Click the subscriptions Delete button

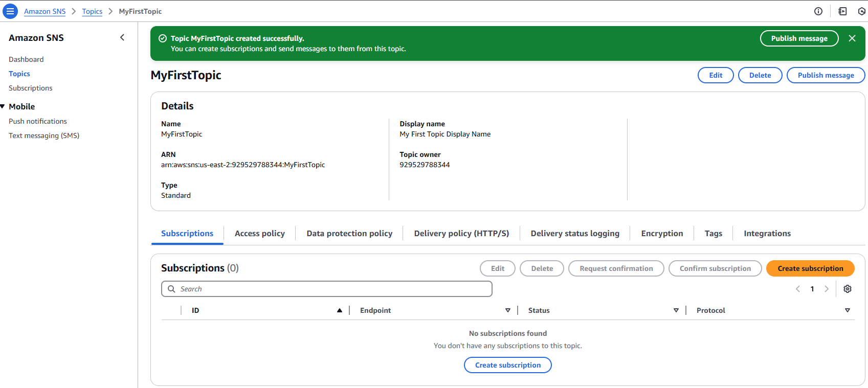click(542, 268)
